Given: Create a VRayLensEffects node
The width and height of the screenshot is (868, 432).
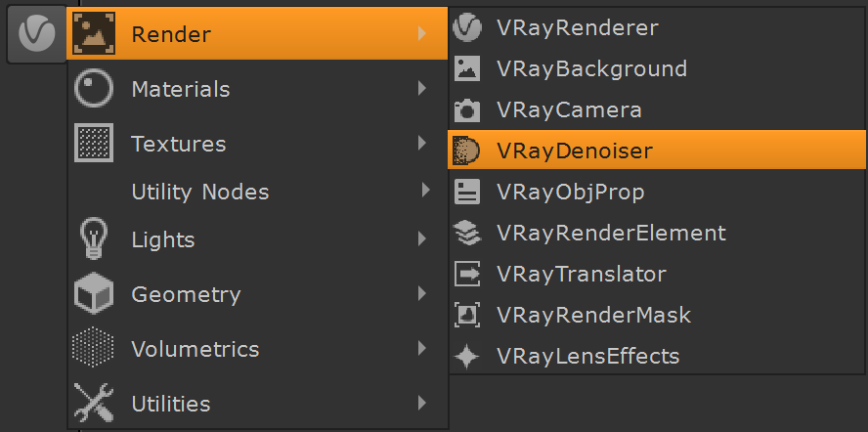Looking at the screenshot, I should pyautogui.click(x=657, y=356).
